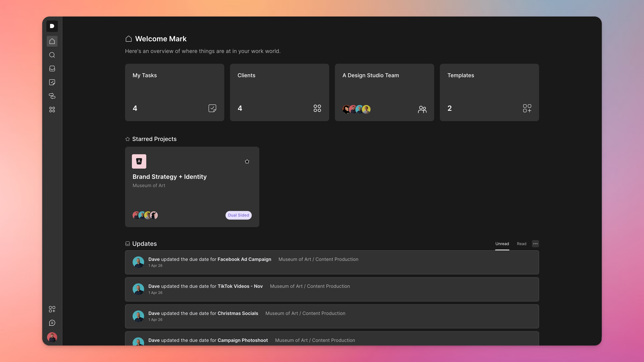644x362 pixels.
Task: Click the app logo in the sidebar
Action: 52,26
